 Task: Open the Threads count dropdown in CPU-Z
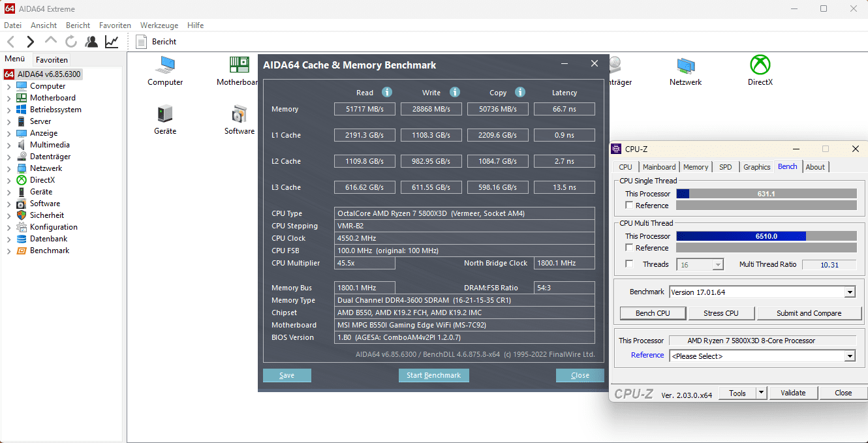718,265
